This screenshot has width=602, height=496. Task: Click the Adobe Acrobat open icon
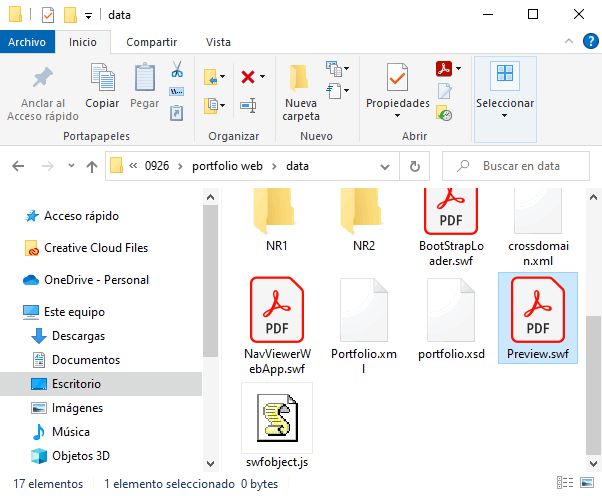click(x=444, y=69)
